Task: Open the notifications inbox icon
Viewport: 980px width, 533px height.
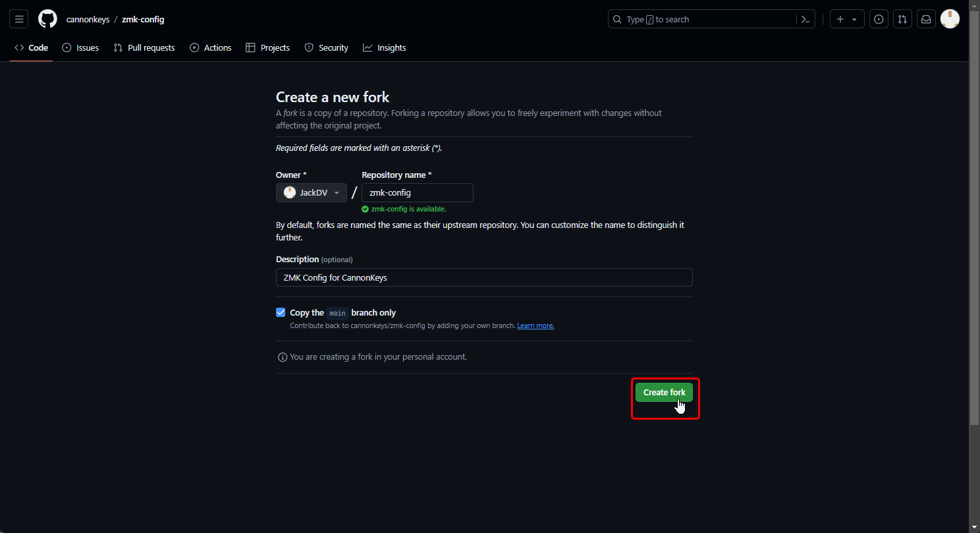Action: (926, 19)
